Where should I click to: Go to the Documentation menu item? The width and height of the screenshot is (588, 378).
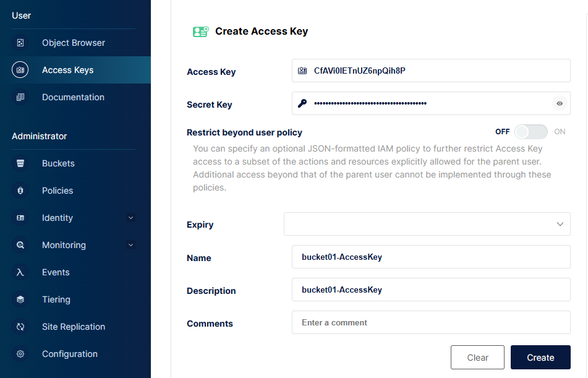[73, 97]
